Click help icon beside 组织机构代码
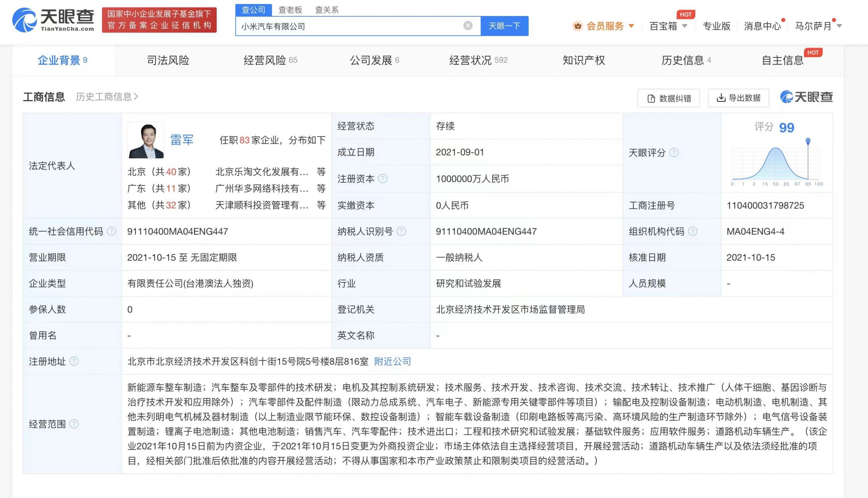This screenshot has width=868, height=498. (692, 232)
